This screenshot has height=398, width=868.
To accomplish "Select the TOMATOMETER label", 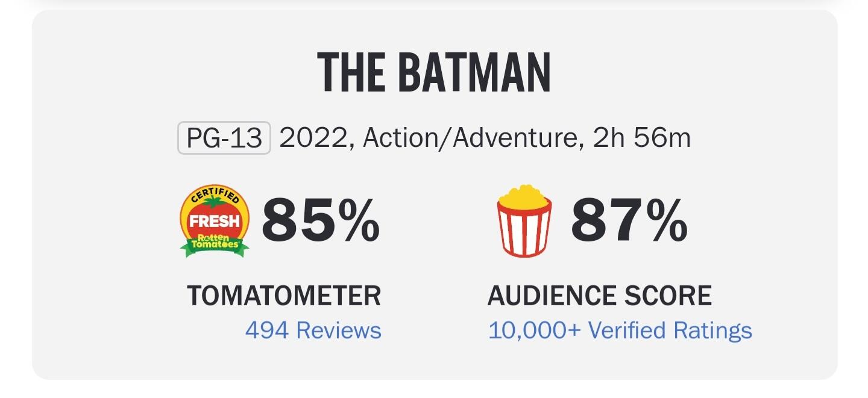I will tap(284, 296).
